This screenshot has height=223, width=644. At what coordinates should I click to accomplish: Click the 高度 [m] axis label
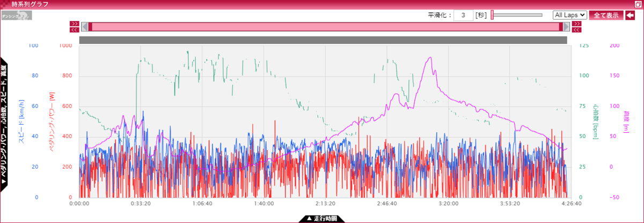coord(625,121)
